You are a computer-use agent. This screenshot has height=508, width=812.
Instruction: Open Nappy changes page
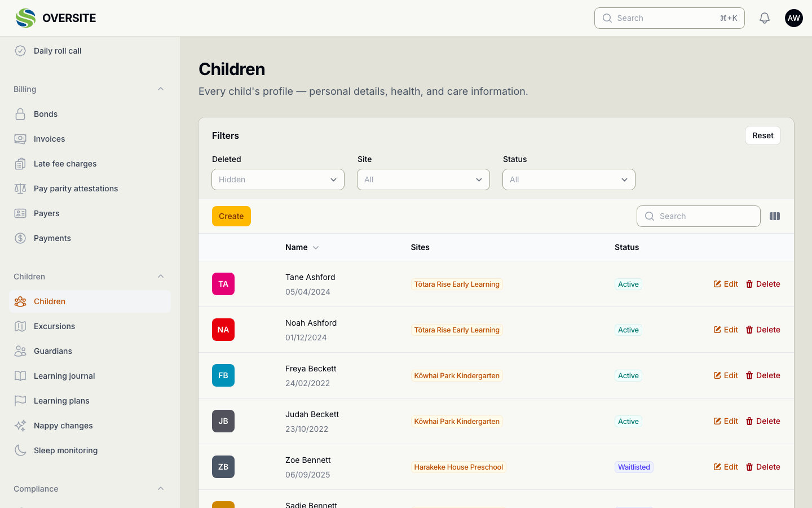point(90,426)
